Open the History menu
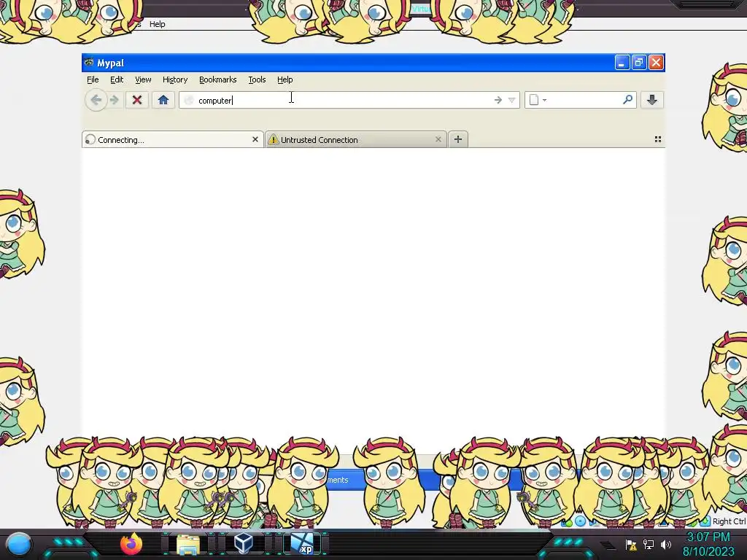The height and width of the screenshot is (560, 747). coord(175,79)
